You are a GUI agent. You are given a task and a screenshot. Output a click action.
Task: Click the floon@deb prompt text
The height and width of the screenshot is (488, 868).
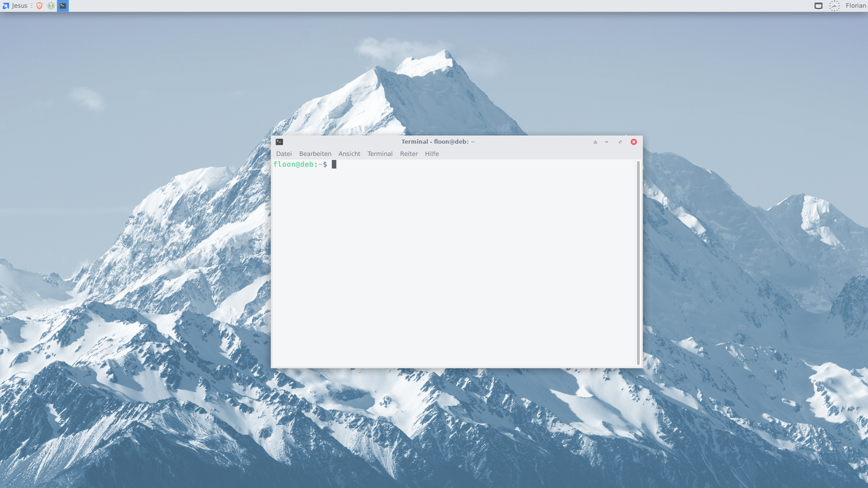click(x=293, y=164)
